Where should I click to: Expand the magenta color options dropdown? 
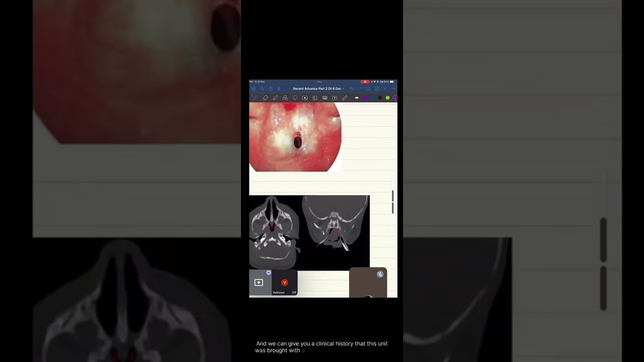(x=395, y=98)
